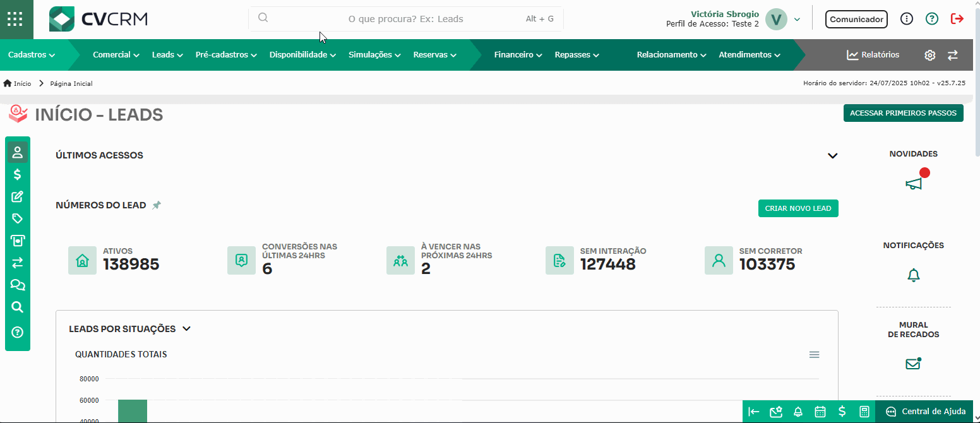Click the Ativos house icon card
This screenshot has width=980, height=423.
[x=82, y=260]
